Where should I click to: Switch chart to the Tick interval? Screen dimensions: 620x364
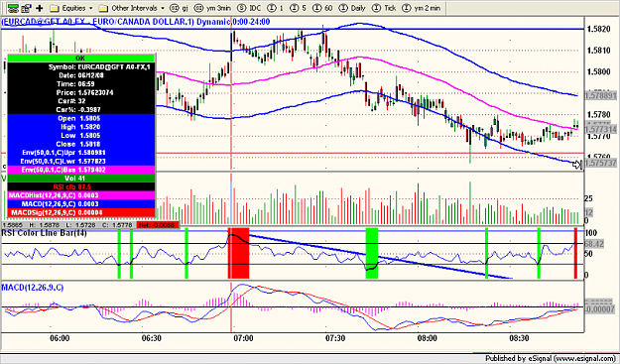click(x=384, y=8)
